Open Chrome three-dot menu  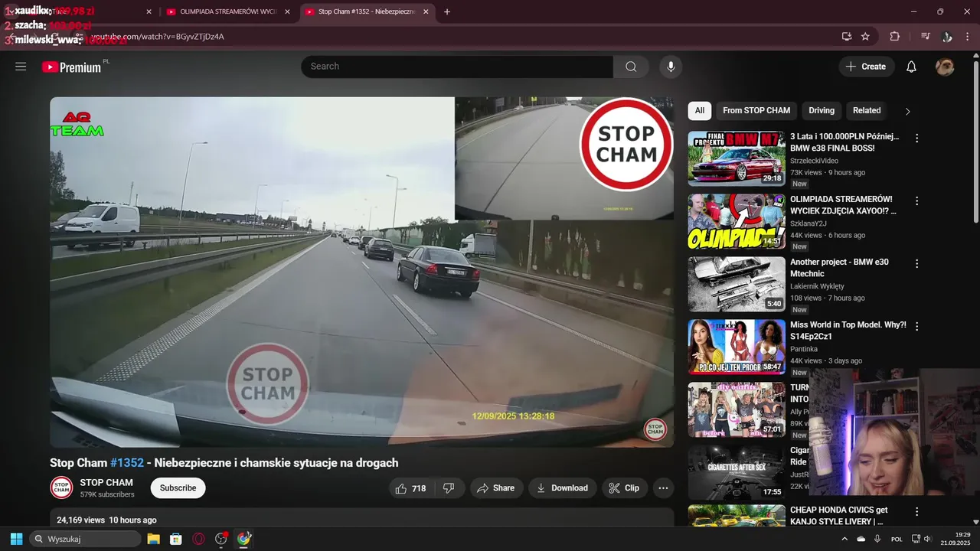click(x=968, y=36)
